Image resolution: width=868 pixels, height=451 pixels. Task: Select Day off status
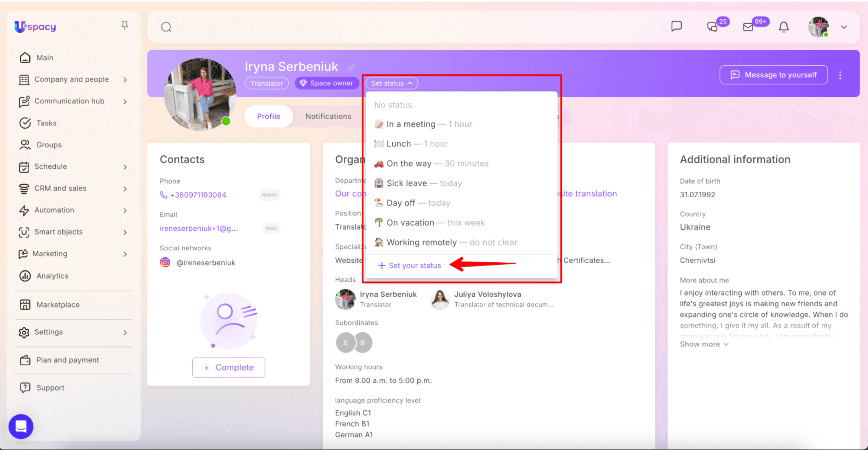coord(461,203)
